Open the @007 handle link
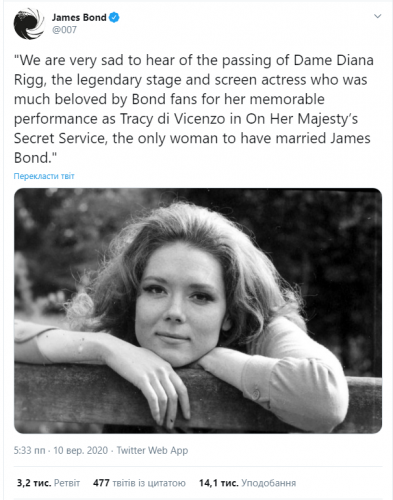Screen dimensions: 393x500 [64, 30]
